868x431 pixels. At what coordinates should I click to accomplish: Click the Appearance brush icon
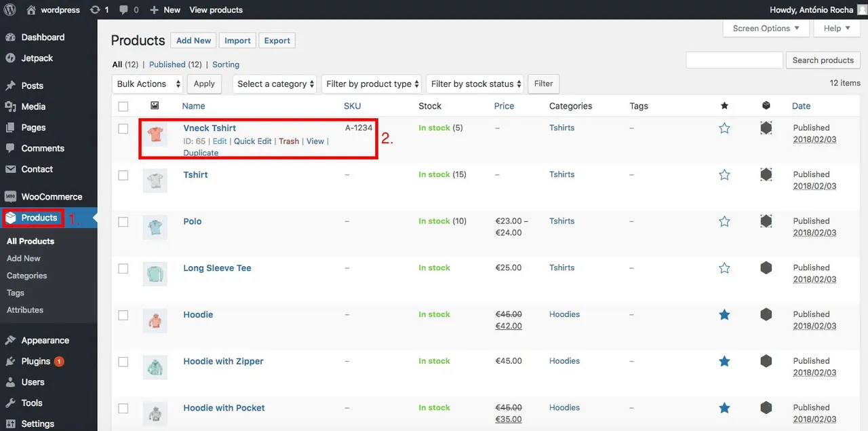point(10,341)
